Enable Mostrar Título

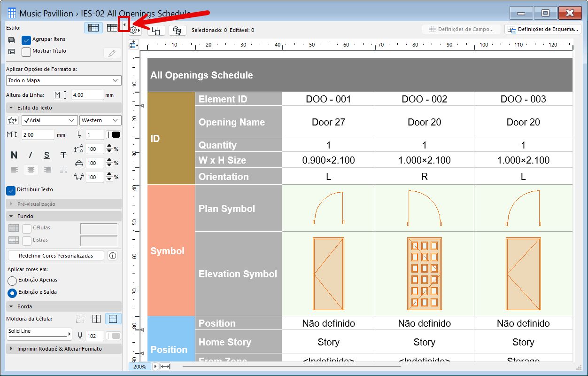[26, 52]
